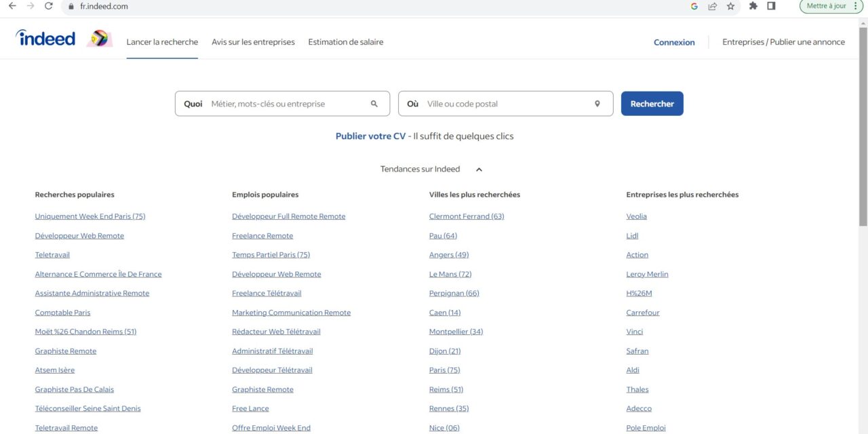
Task: Open Dijon (21) city link
Action: point(445,351)
